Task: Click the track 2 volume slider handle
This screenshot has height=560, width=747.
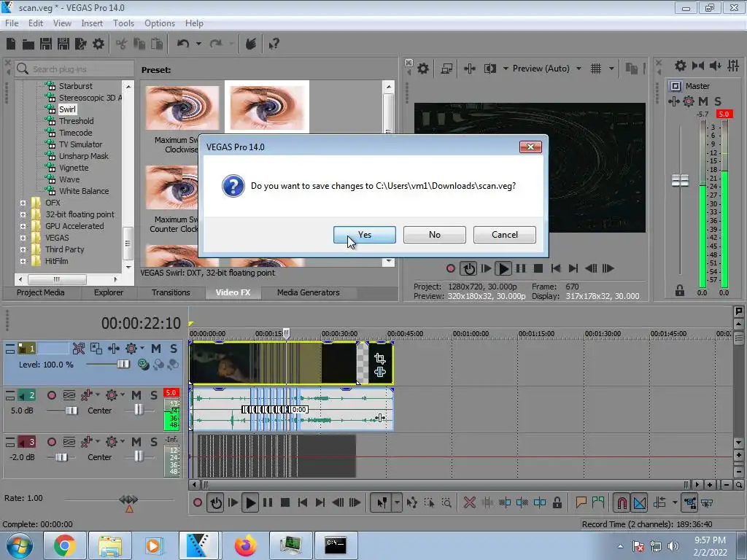Action: click(71, 411)
